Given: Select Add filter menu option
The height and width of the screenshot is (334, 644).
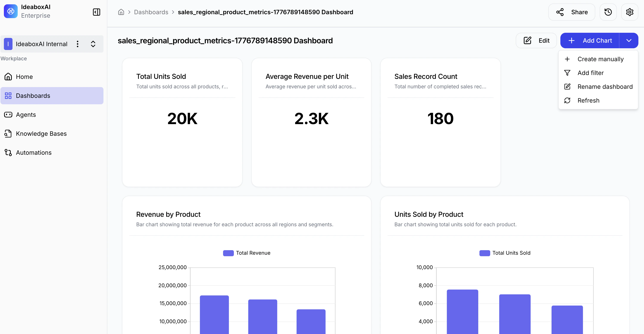Looking at the screenshot, I should click(x=598, y=73).
